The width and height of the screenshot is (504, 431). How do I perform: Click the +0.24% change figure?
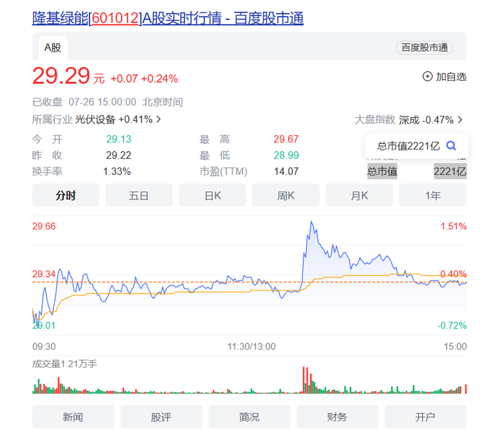pos(159,78)
